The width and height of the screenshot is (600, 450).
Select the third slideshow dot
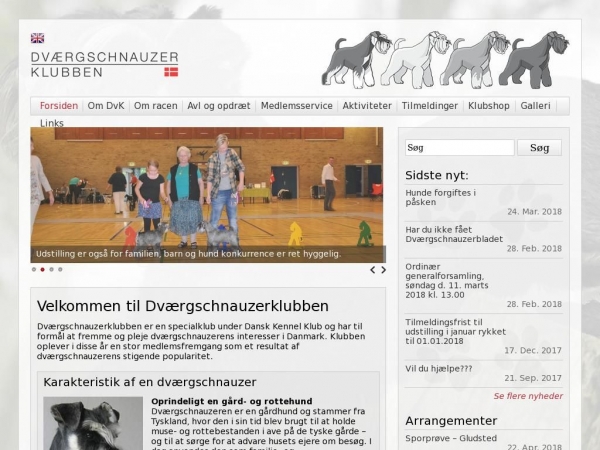click(x=51, y=269)
